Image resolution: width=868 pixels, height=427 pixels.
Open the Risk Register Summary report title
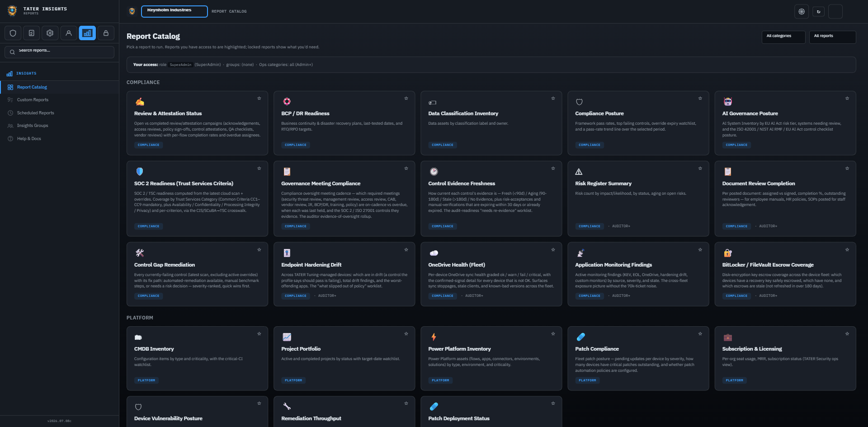[x=603, y=183]
